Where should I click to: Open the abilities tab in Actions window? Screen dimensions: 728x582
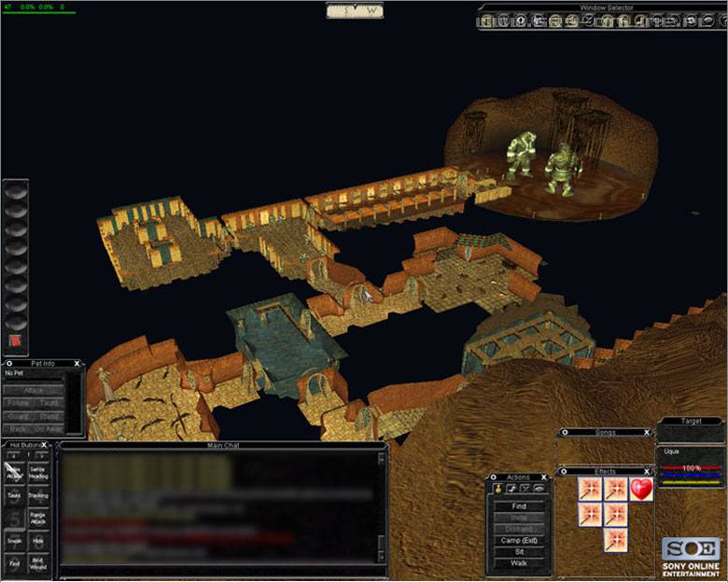coord(511,488)
